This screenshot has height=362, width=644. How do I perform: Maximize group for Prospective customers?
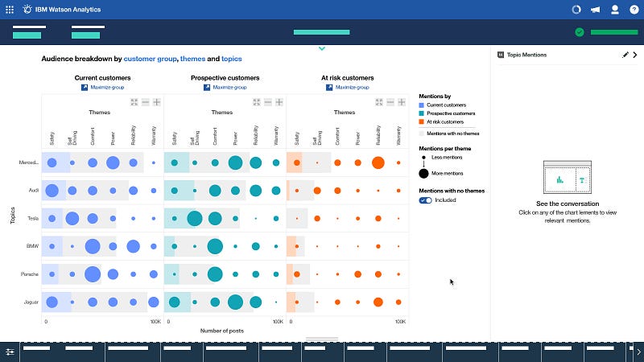click(x=225, y=88)
